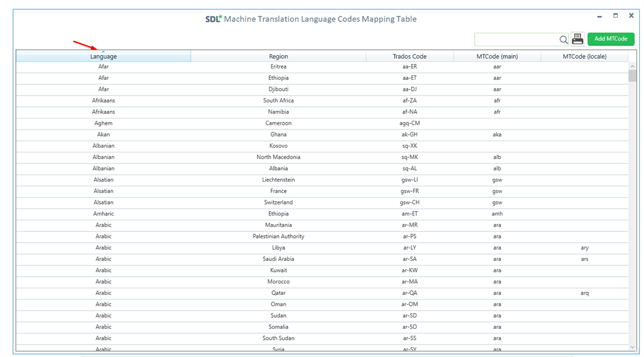Select the ars locale MTCode cell
The height and width of the screenshot is (357, 644).
tap(584, 259)
